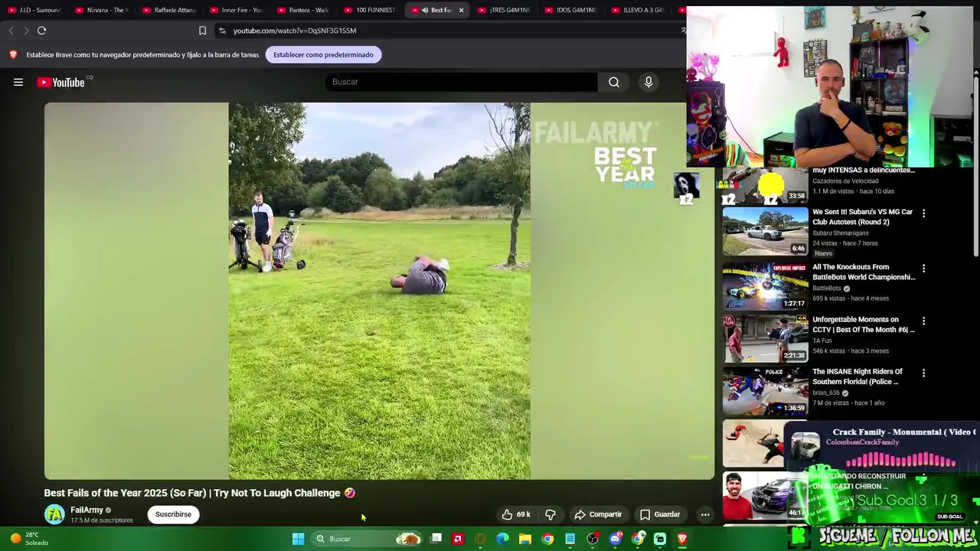
Task: Open the FailArmy channel name link
Action: coord(87,510)
